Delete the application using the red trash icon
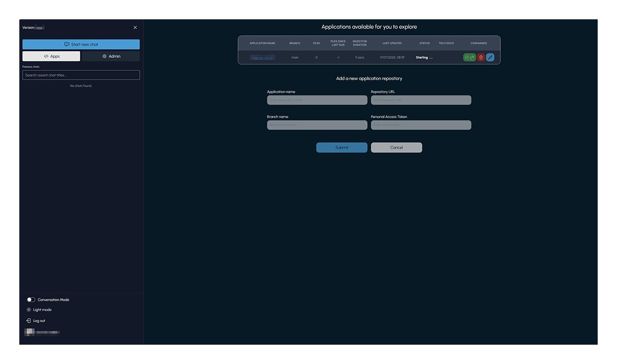Viewport: 617px width, 364px height. [x=481, y=57]
